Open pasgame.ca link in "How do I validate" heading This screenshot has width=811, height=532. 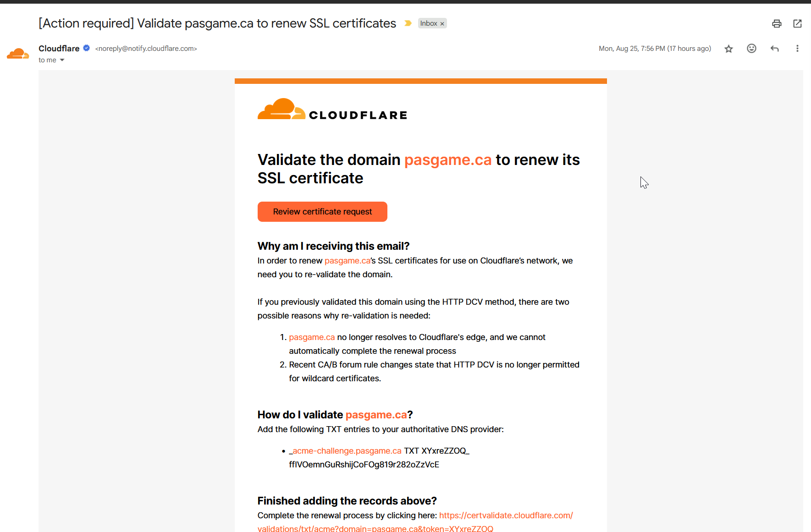coord(376,415)
